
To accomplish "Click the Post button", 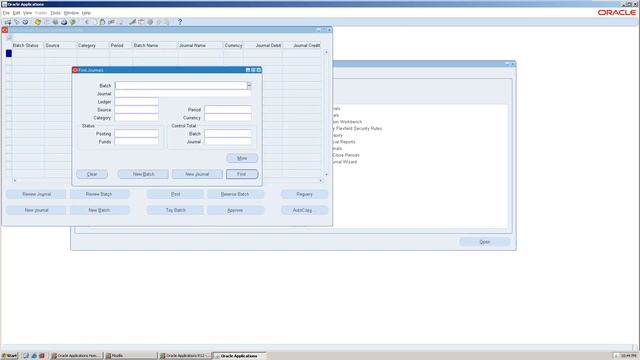I will tap(176, 194).
